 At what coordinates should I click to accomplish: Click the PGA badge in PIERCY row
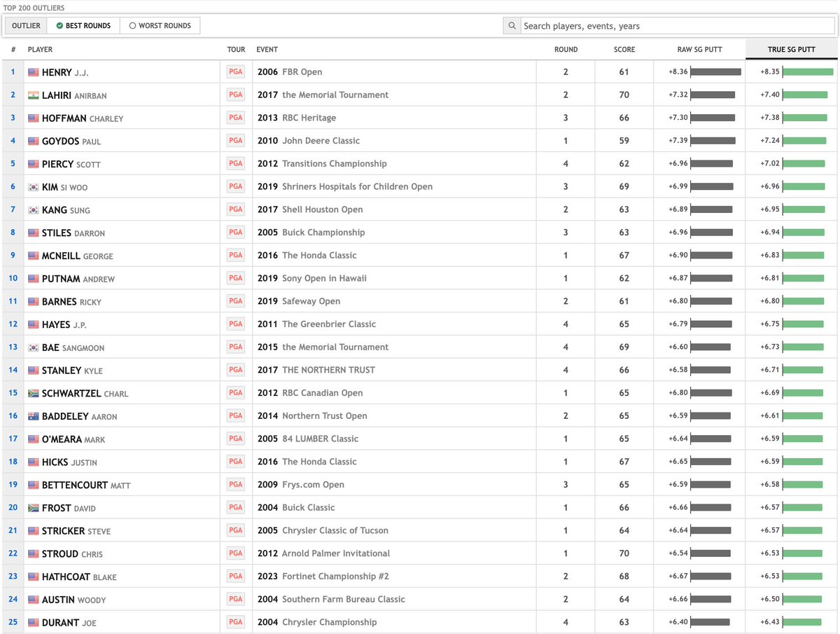[236, 163]
